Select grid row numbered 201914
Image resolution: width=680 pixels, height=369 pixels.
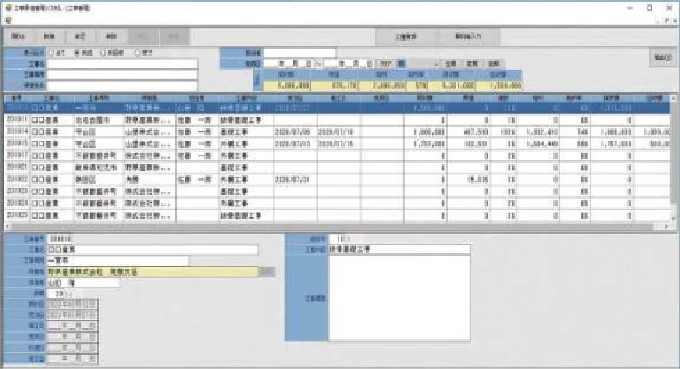pos(337,132)
